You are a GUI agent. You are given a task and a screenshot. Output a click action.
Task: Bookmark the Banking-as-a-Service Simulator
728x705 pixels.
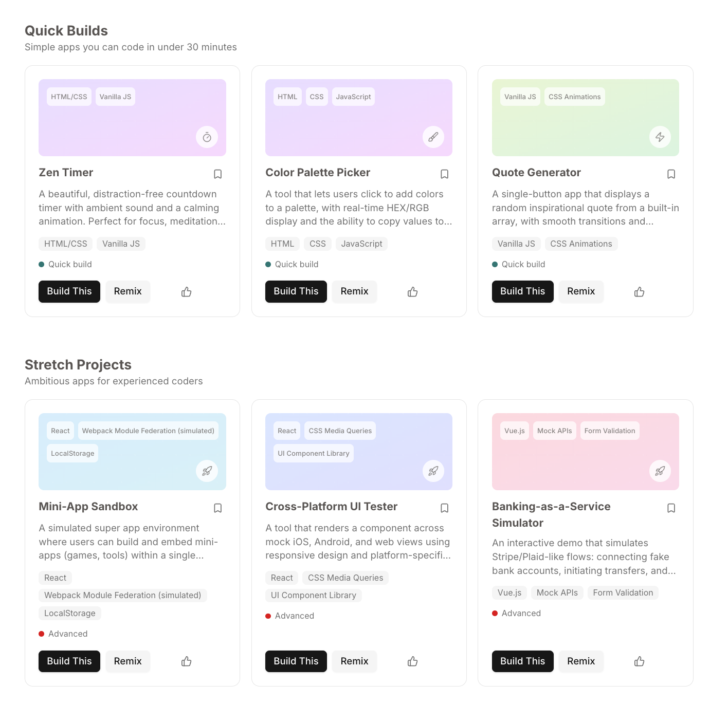click(671, 508)
